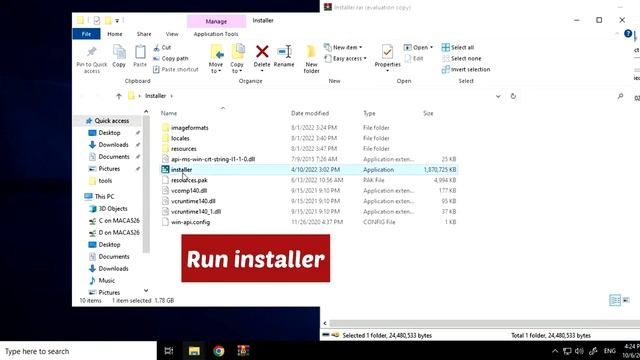
Task: Click Paste shortcut in ribbon
Action: (176, 69)
